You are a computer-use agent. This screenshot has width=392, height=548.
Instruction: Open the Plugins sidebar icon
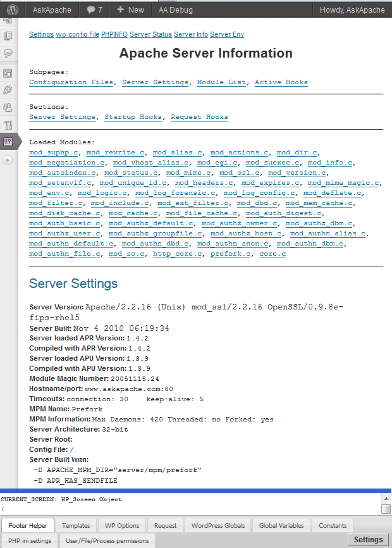(x=8, y=90)
